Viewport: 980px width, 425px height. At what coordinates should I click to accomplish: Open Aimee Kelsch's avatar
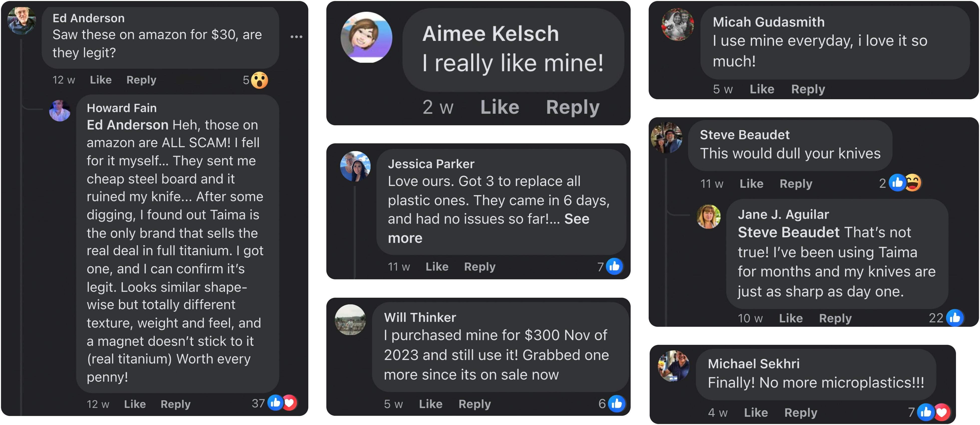tap(366, 37)
